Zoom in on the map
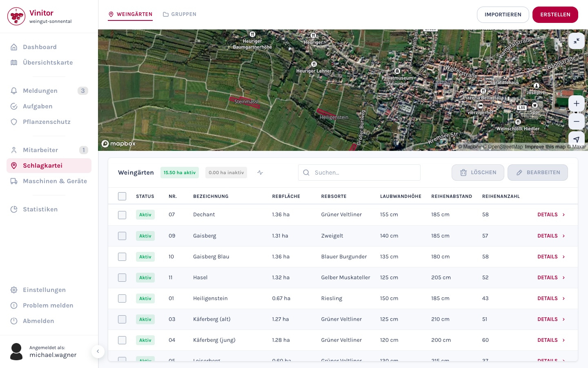The height and width of the screenshot is (368, 588). coord(577,103)
